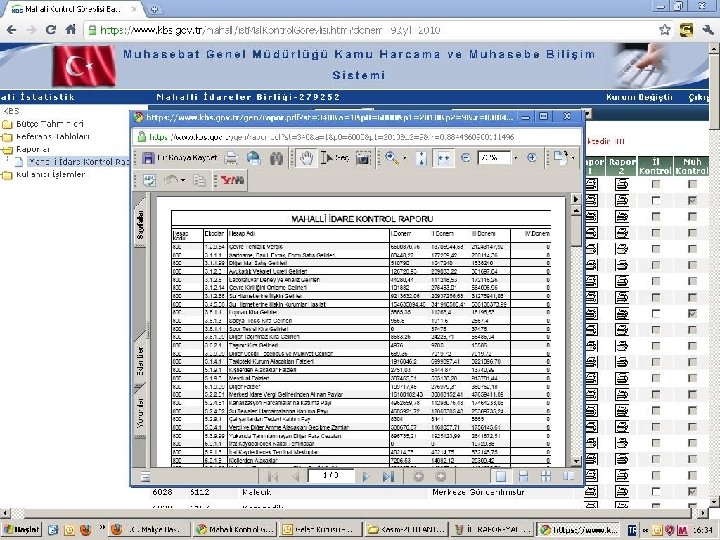The height and width of the screenshot is (540, 720).
Task: Open a new browser tab
Action: point(154,9)
